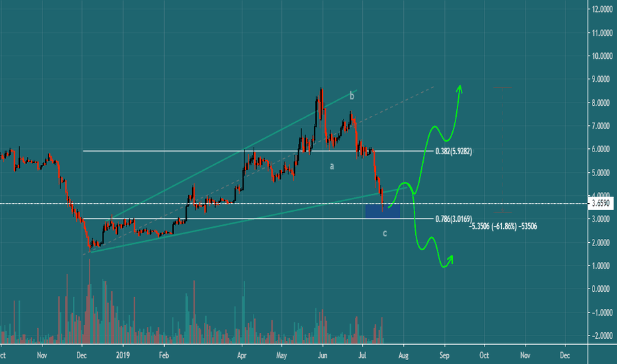This screenshot has width=617, height=364.
Task: Click the Sep label on time axis
Action: 444,355
